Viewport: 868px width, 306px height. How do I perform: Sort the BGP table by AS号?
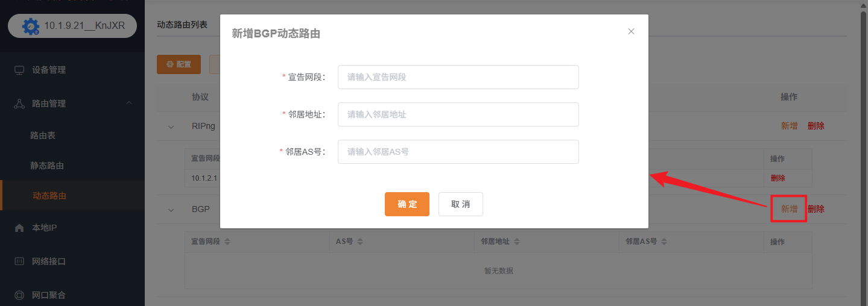tap(360, 242)
